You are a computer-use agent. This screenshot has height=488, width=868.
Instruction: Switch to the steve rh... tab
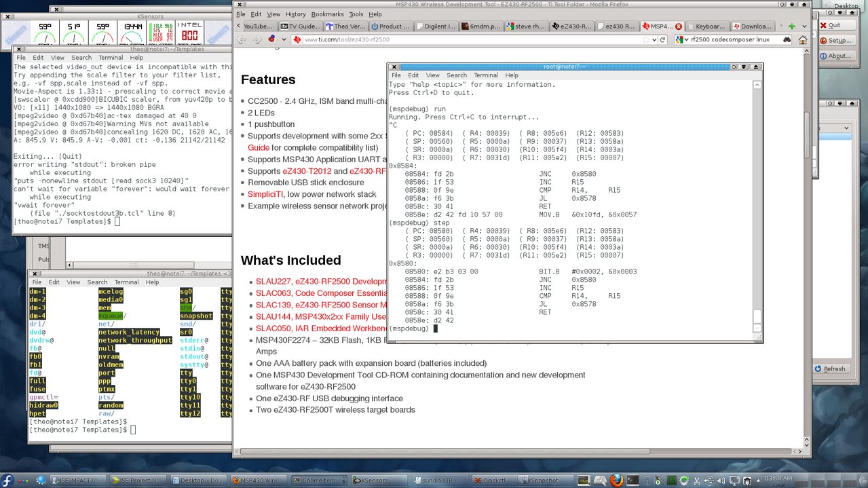click(526, 26)
